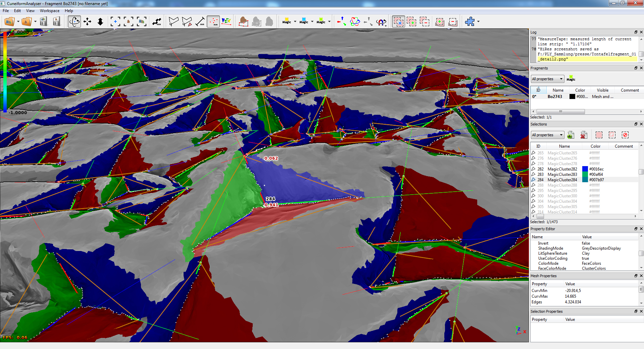Expand the puzzle-piece plugin dropdown arrow
Viewport: 644px width, 349px height.
[478, 22]
